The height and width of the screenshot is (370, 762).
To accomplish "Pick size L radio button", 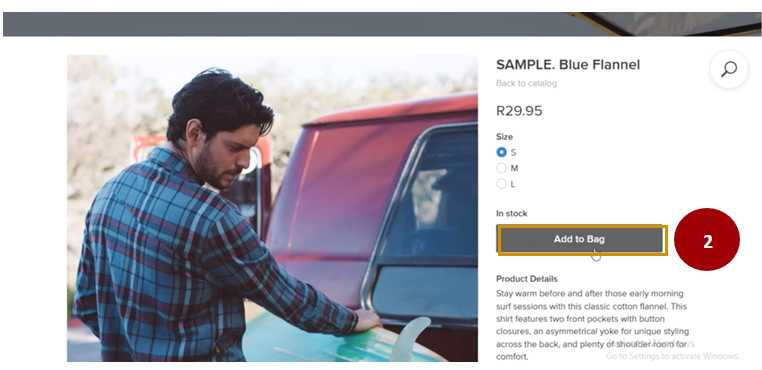I will coord(502,184).
